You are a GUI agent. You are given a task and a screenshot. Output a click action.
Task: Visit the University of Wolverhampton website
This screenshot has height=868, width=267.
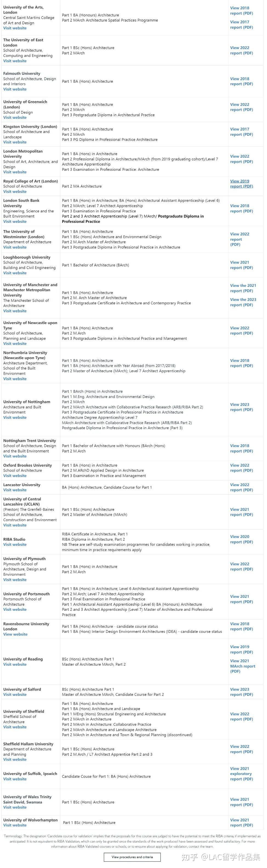point(15,825)
